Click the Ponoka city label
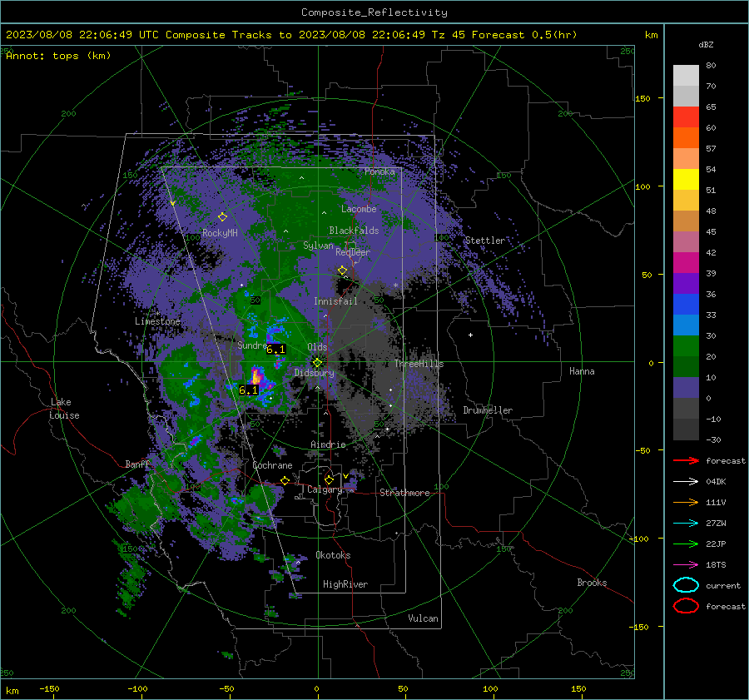Screen dimensions: 749x700 tap(379, 171)
